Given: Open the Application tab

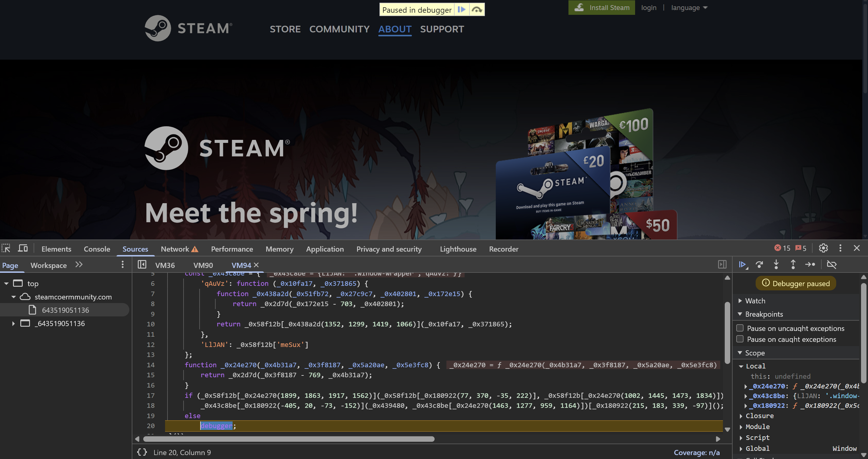Looking at the screenshot, I should [325, 249].
